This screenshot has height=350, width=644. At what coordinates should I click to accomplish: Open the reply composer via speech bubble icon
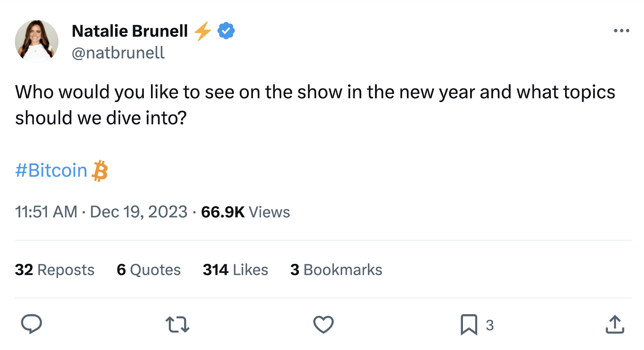[31, 325]
